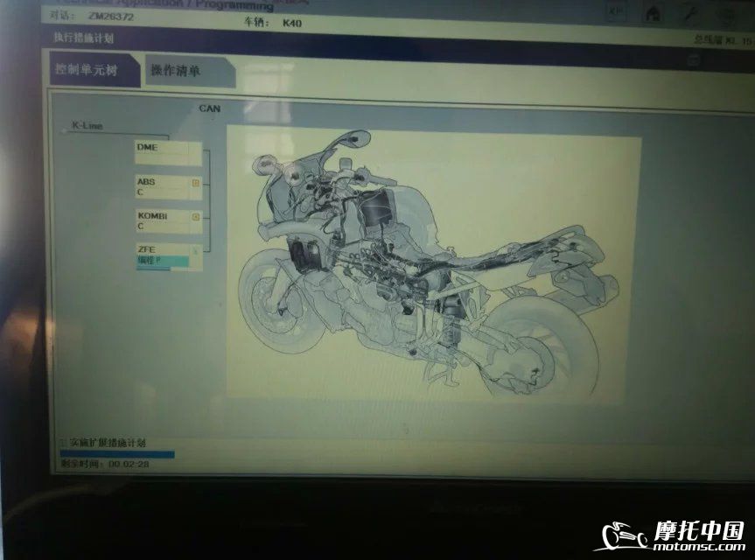Click the rightmost top toolbar icon
The image size is (755, 560).
click(x=724, y=15)
